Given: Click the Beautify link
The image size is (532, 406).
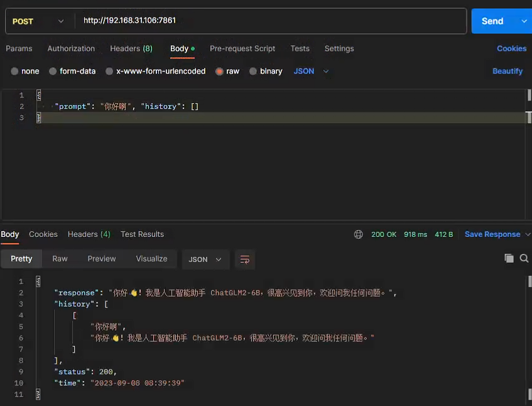Looking at the screenshot, I should click(x=508, y=71).
